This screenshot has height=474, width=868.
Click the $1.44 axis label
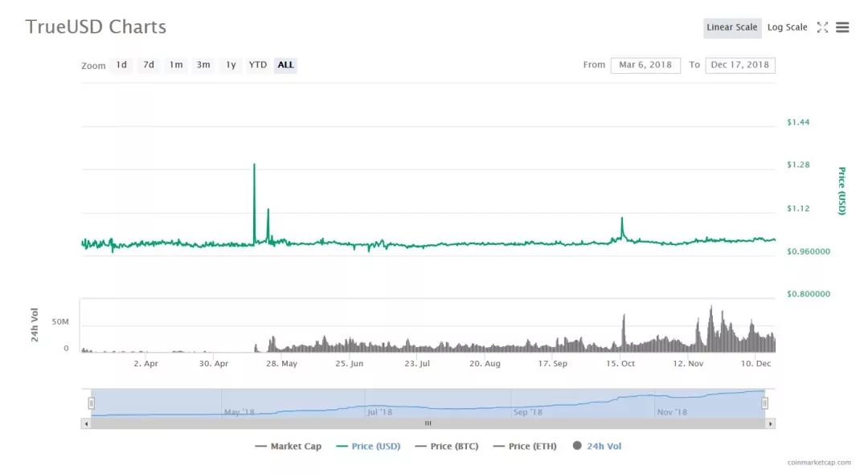pos(798,122)
